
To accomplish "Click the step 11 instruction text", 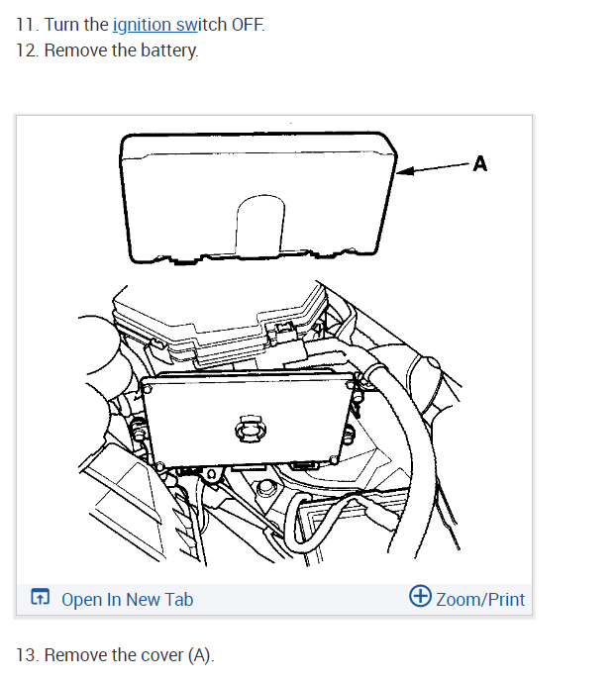I will (x=140, y=25).
